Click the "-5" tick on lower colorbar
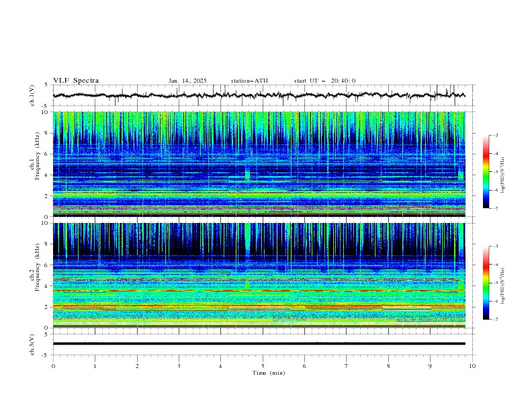532x411 pixels. 495,283
